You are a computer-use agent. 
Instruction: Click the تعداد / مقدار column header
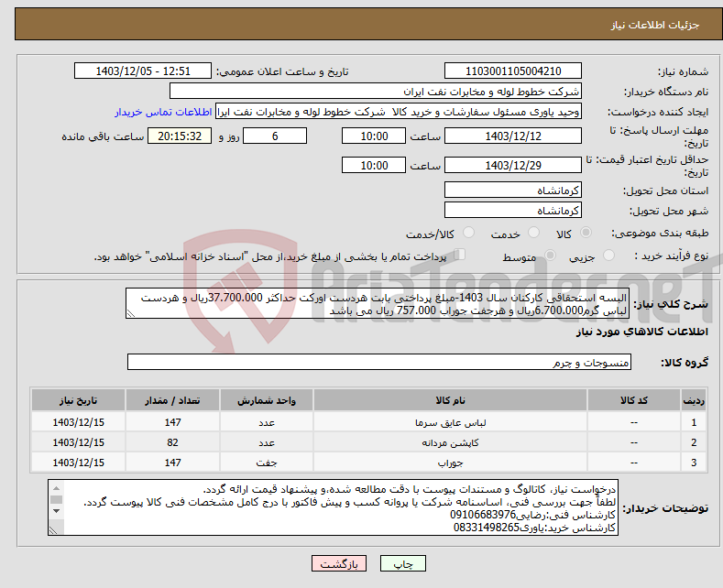click(x=172, y=400)
